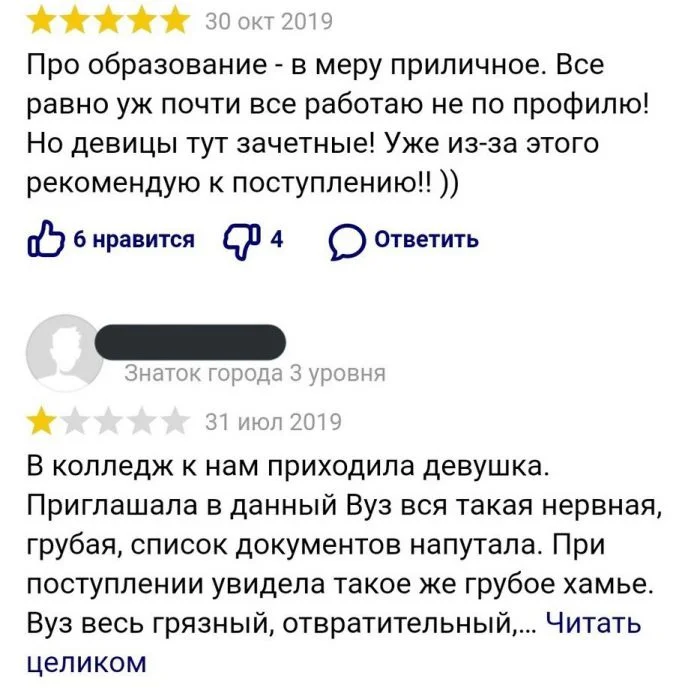The height and width of the screenshot is (693, 700).
Task: Click the single gold star in the one-star review
Action: 42,421
